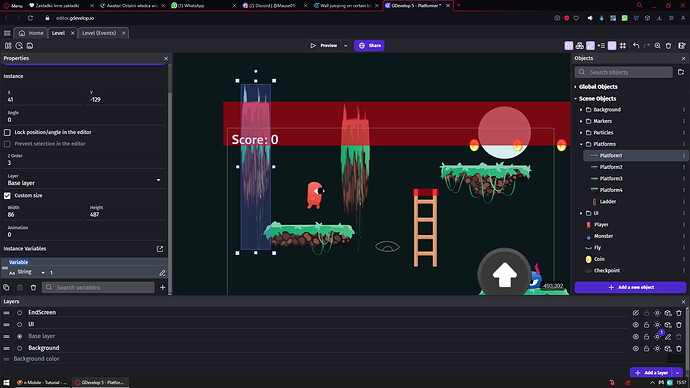Image resolution: width=690 pixels, height=388 pixels.
Task: Open the project manager menu icon
Action: pos(7,33)
